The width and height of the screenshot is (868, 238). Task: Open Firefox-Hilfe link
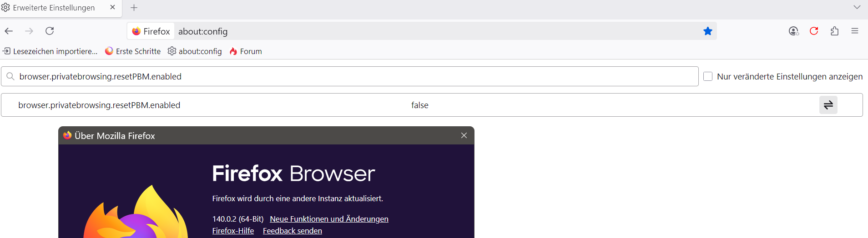point(233,231)
